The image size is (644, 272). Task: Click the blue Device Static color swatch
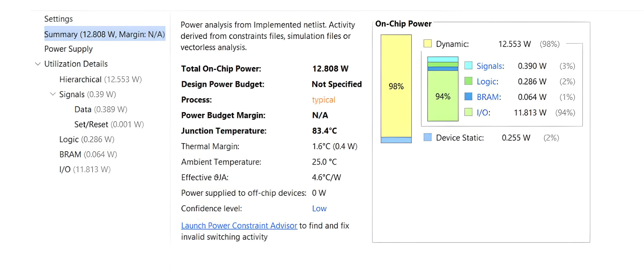click(428, 137)
